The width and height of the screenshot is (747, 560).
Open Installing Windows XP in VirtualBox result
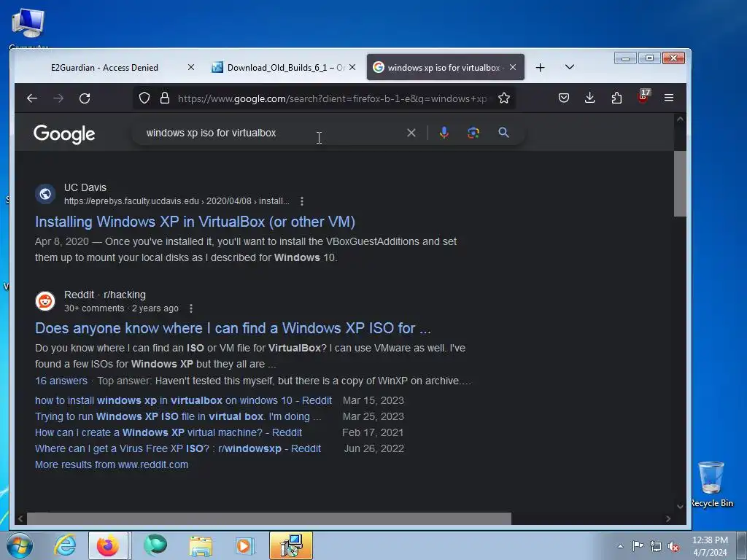(195, 222)
